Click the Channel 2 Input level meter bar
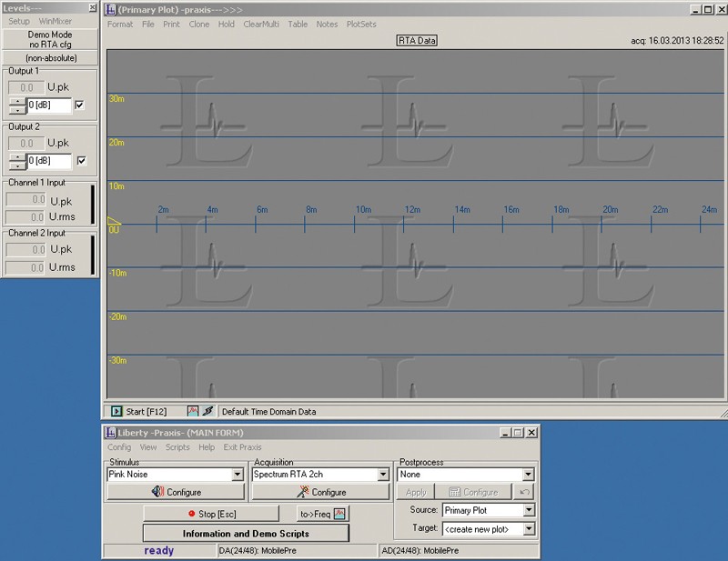The image size is (728, 561). (93, 255)
